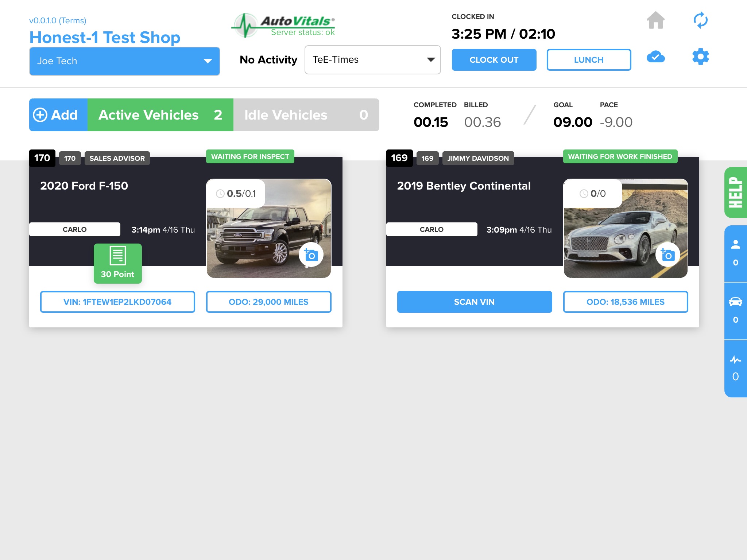
Task: Open the TeE-Times activity dropdown
Action: pos(372,60)
